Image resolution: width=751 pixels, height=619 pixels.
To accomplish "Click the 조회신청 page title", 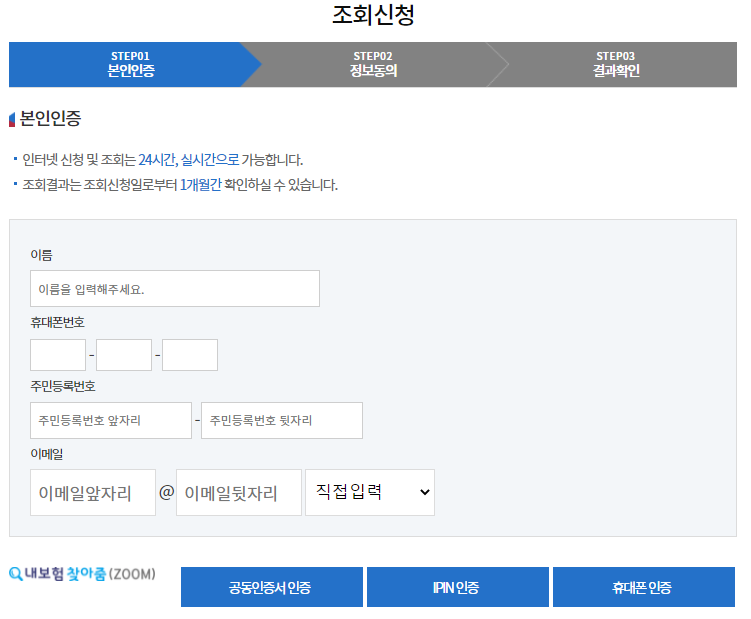I will tap(374, 15).
